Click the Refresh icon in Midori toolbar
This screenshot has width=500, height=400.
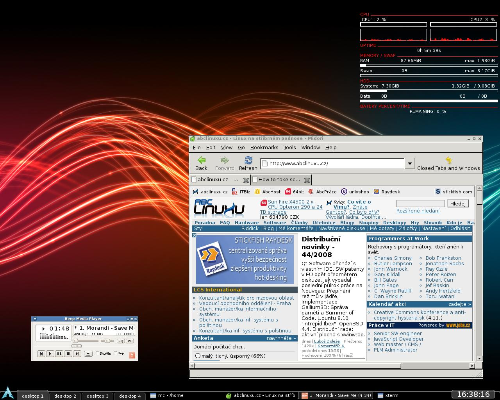248,160
